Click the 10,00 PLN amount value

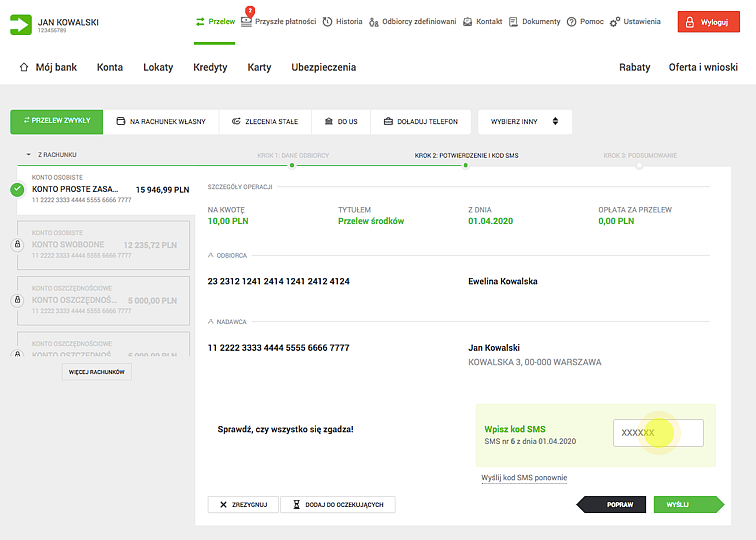tap(228, 221)
